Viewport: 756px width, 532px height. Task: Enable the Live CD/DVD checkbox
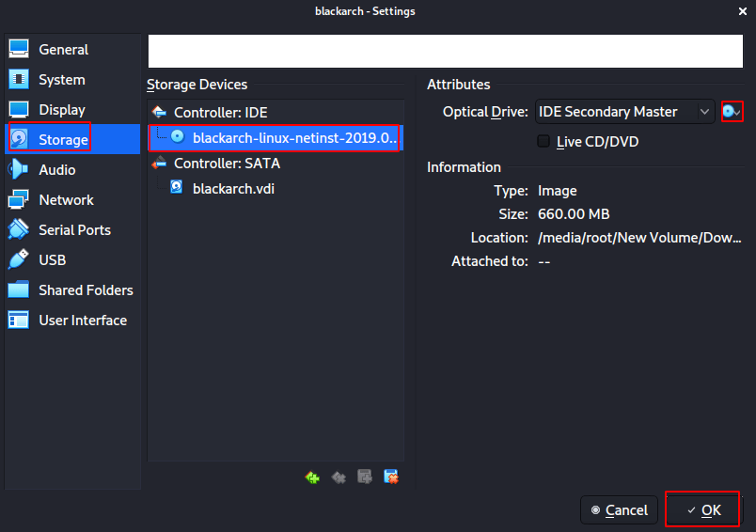(543, 141)
